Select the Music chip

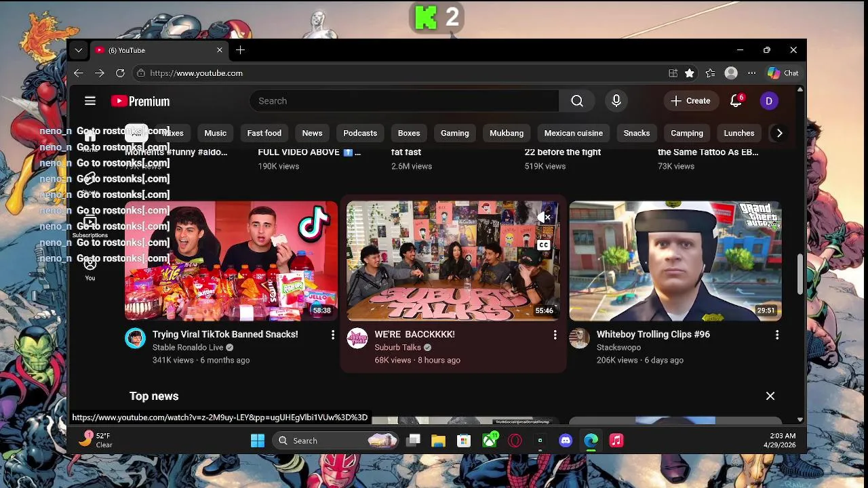coord(216,134)
